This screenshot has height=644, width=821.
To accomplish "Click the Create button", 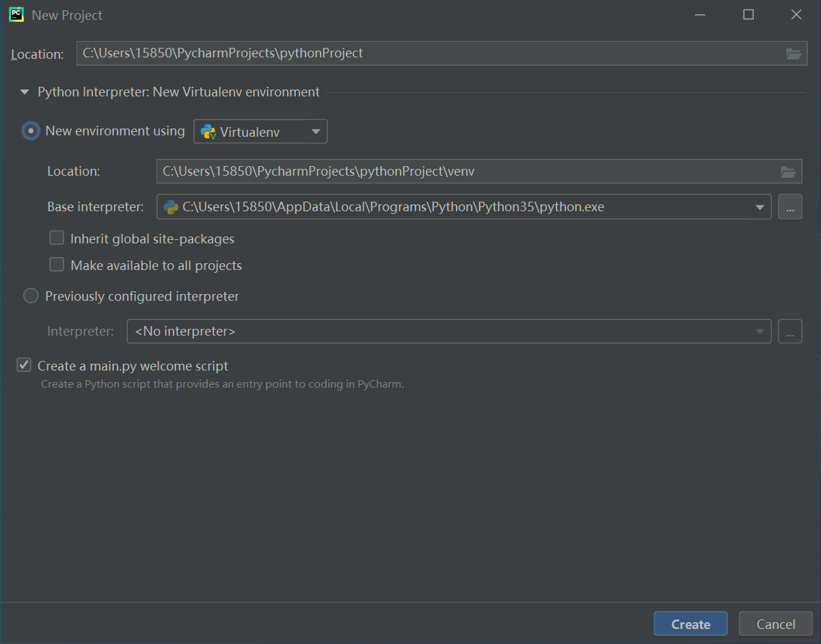I will pos(690,624).
